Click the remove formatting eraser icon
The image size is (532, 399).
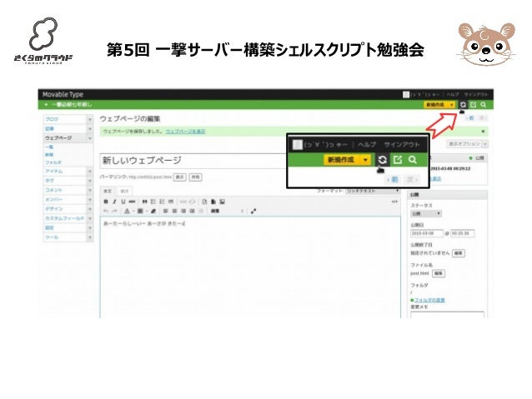coord(153,211)
